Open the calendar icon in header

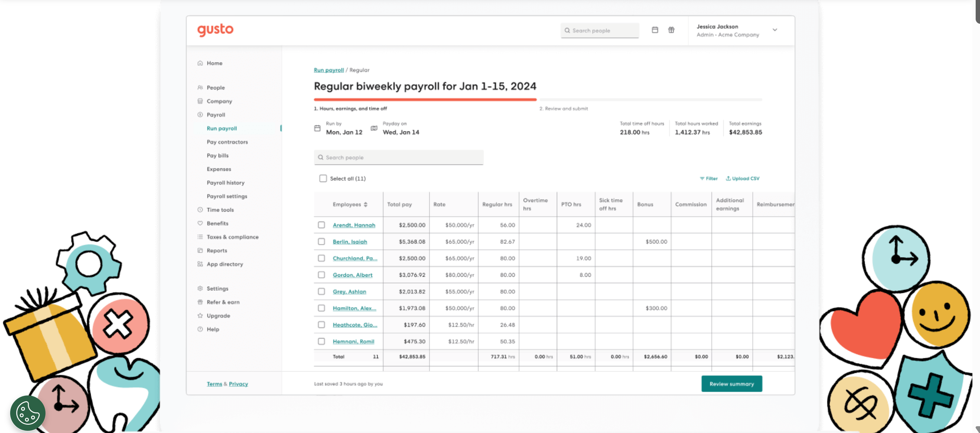click(655, 30)
